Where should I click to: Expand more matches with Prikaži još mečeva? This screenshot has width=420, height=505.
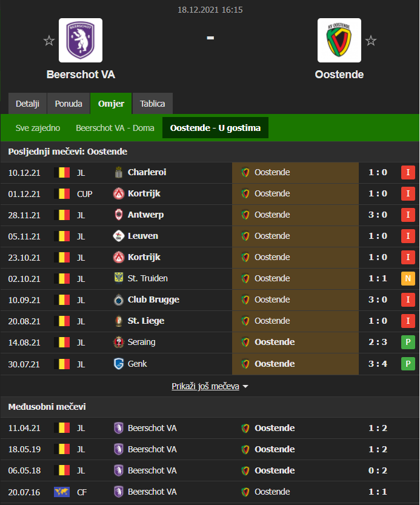[x=210, y=386]
